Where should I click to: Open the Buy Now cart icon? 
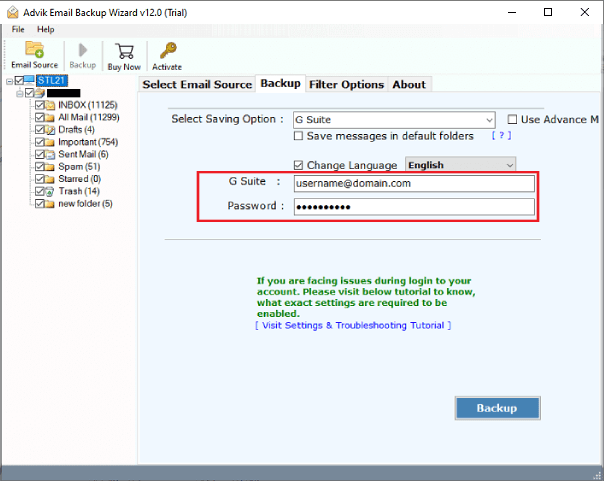(x=124, y=51)
